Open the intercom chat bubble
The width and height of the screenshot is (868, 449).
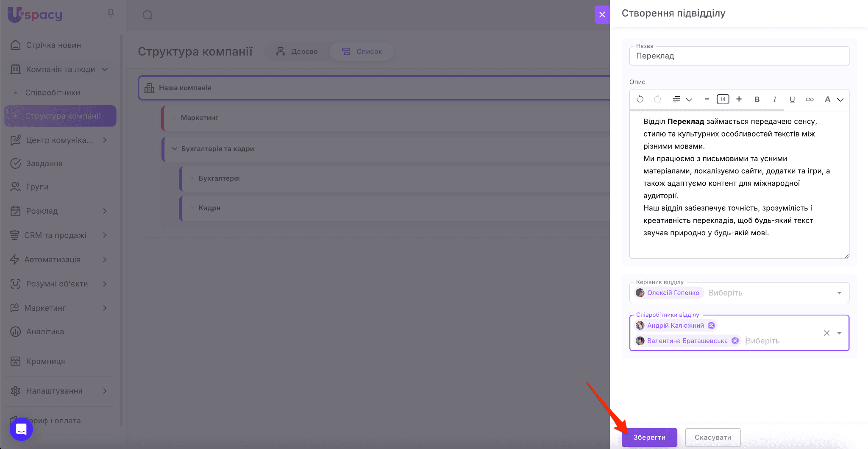click(21, 429)
